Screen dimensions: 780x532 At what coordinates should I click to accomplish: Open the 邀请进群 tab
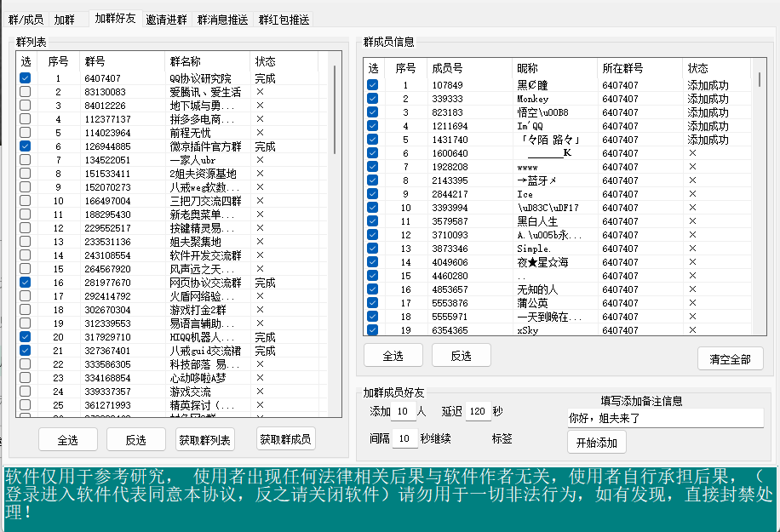point(166,19)
